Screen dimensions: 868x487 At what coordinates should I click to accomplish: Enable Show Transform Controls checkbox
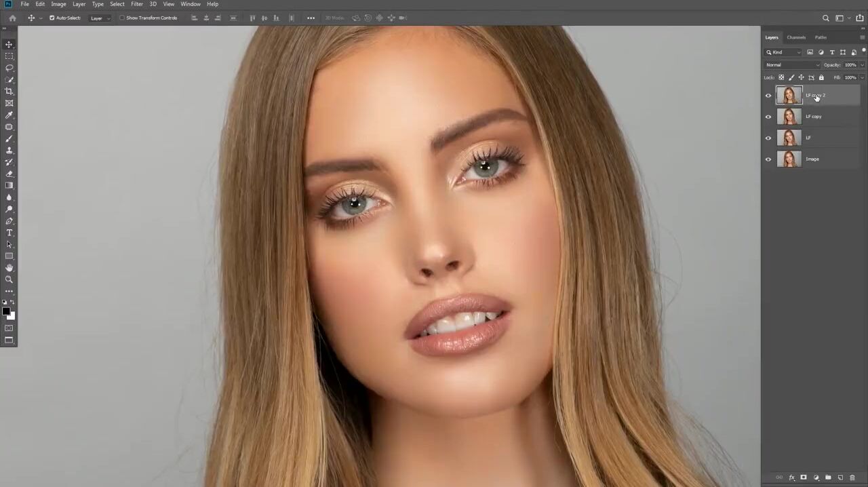122,18
